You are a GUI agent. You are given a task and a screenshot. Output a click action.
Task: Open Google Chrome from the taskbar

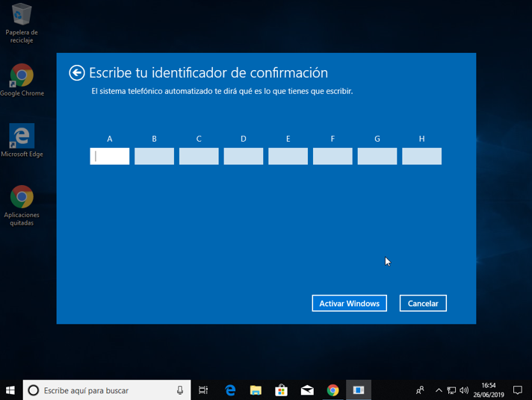[332, 390]
